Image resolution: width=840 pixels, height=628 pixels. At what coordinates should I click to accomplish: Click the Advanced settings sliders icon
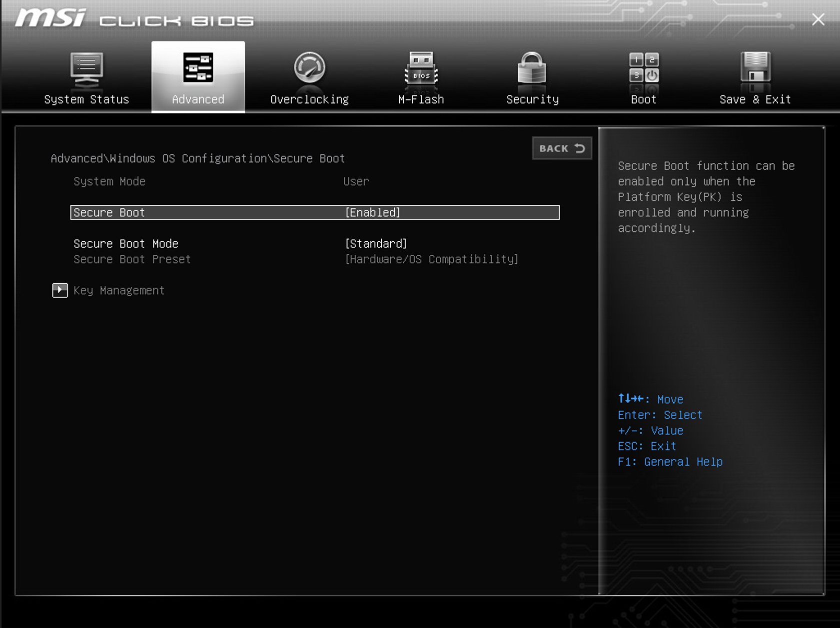coord(198,67)
